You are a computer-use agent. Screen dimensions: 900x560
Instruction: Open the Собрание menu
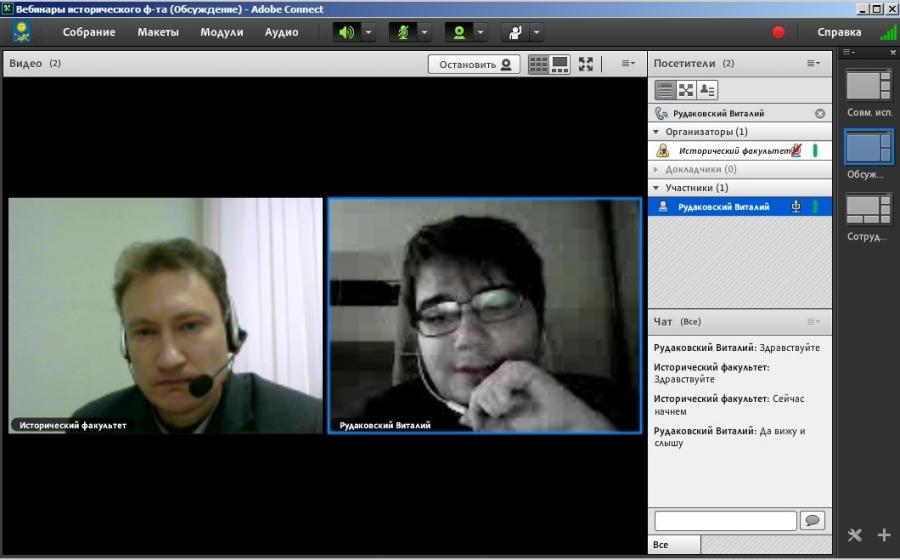click(89, 32)
